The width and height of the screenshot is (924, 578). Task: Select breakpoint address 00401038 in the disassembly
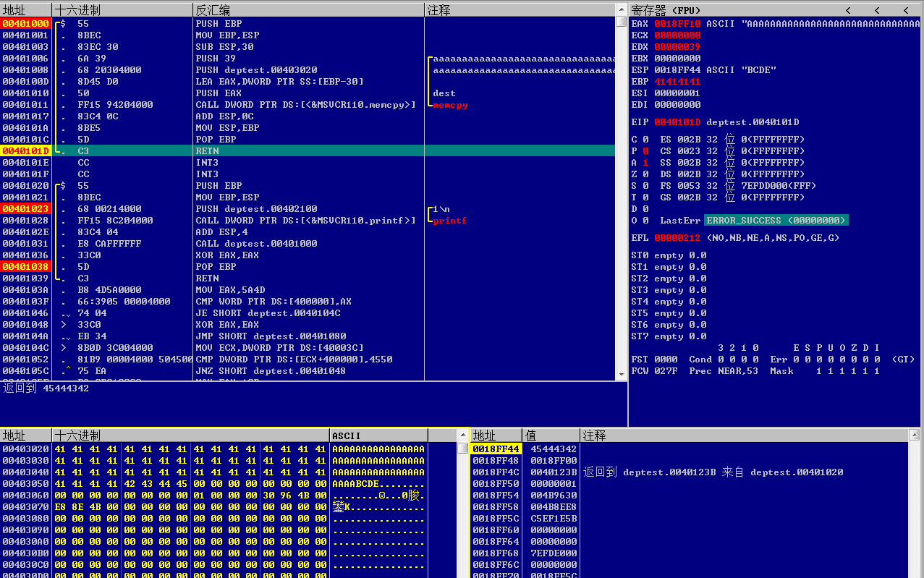[25, 266]
